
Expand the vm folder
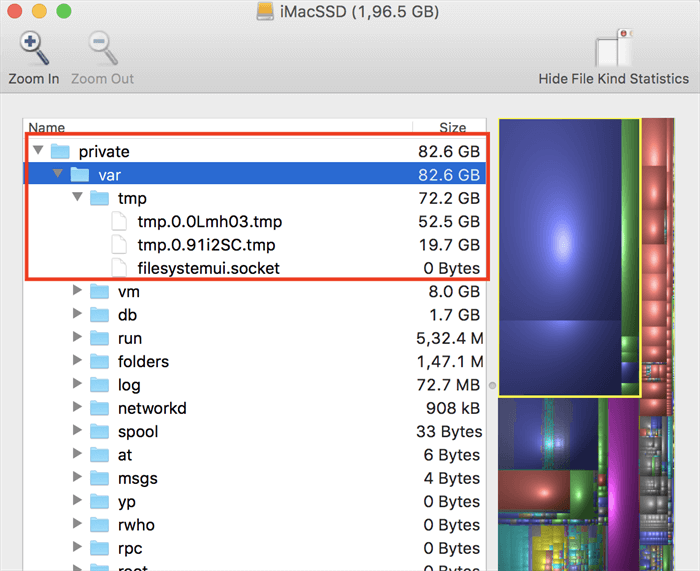78,291
